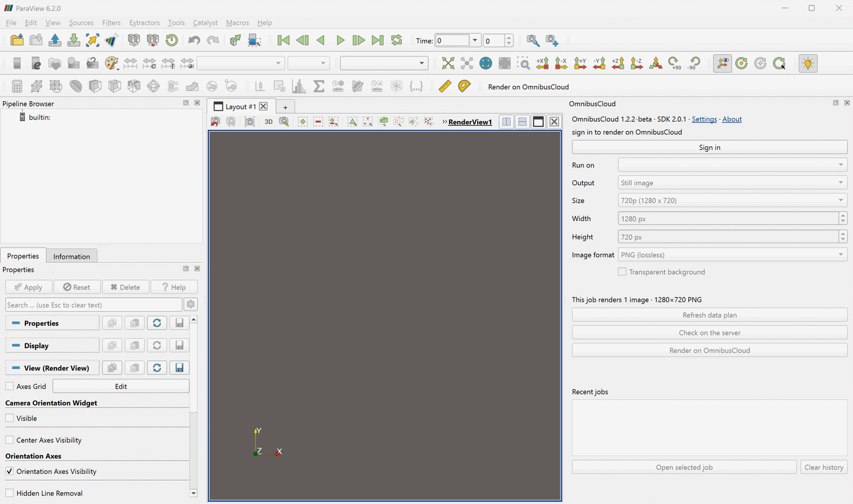853x504 pixels.
Task: Toggle the 3D interaction mode button
Action: click(268, 122)
